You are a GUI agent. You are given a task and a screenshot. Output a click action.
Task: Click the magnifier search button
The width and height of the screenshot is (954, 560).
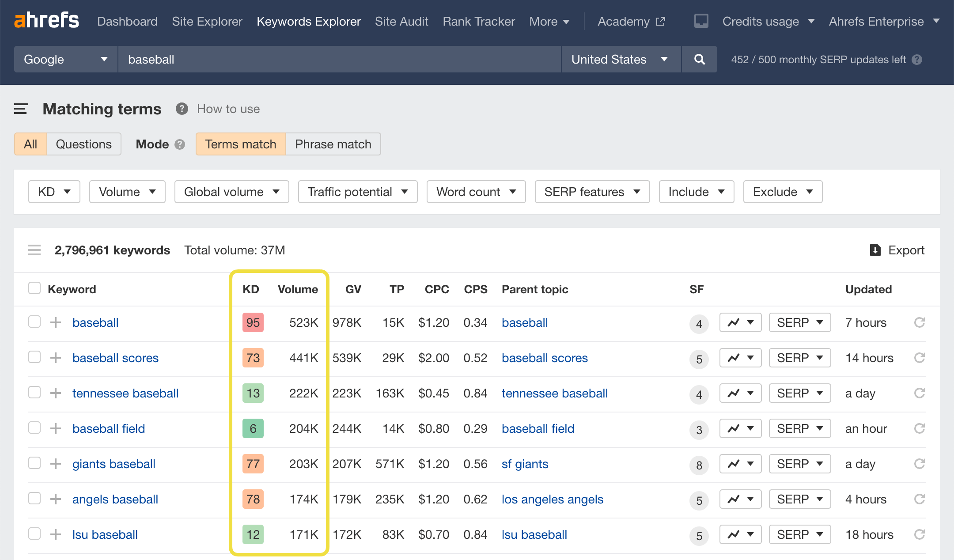point(699,59)
